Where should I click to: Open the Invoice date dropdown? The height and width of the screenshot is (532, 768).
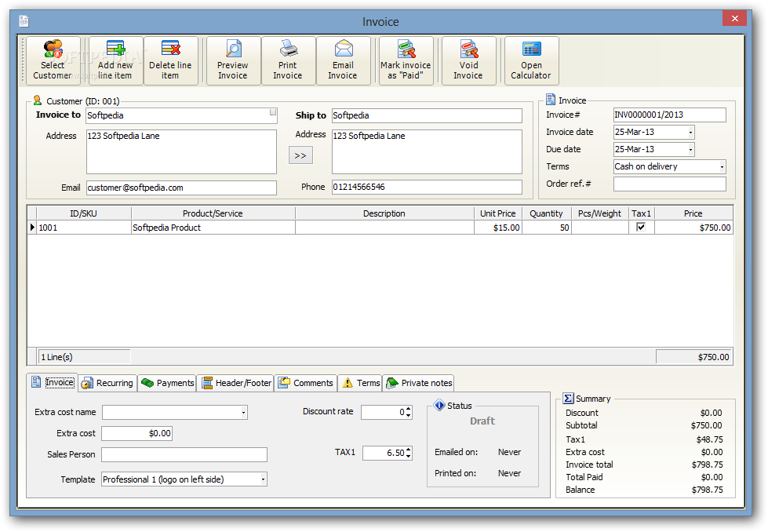coord(690,133)
